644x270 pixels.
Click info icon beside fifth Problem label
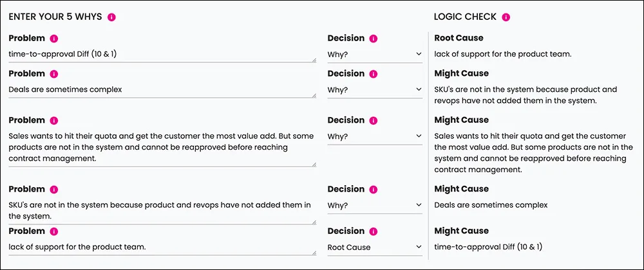pyautogui.click(x=54, y=231)
